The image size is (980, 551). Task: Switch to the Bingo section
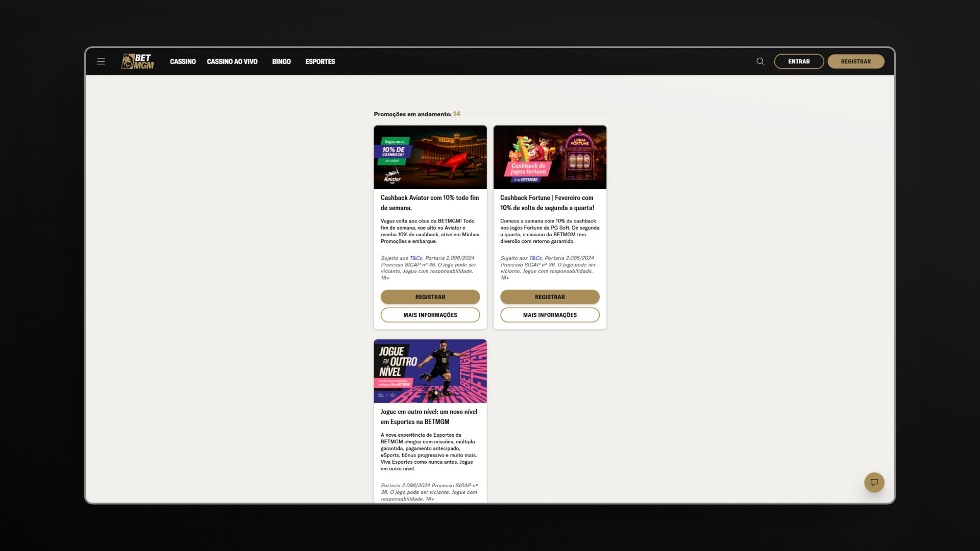[281, 61]
